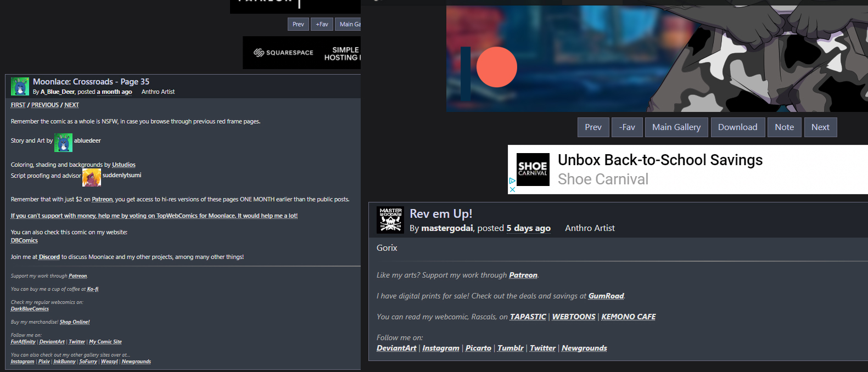This screenshot has width=868, height=372.
Task: Open suddenlytsumi's avatar icon
Action: click(92, 177)
